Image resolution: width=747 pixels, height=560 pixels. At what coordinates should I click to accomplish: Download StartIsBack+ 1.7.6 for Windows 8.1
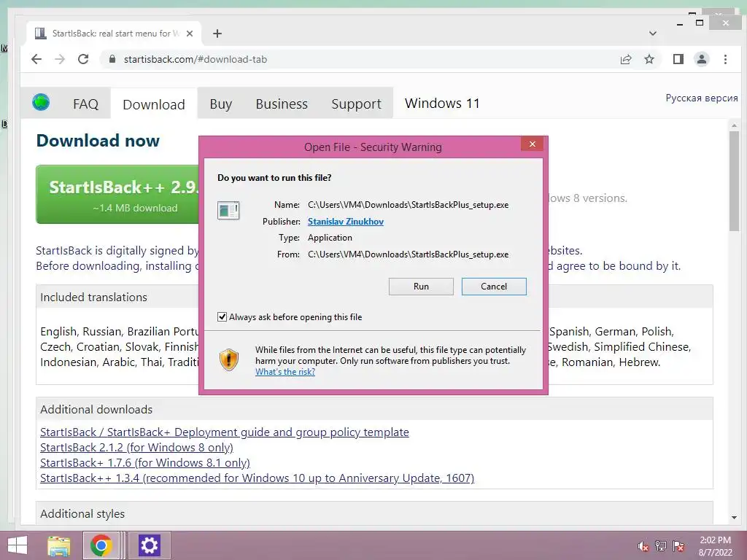(x=145, y=462)
